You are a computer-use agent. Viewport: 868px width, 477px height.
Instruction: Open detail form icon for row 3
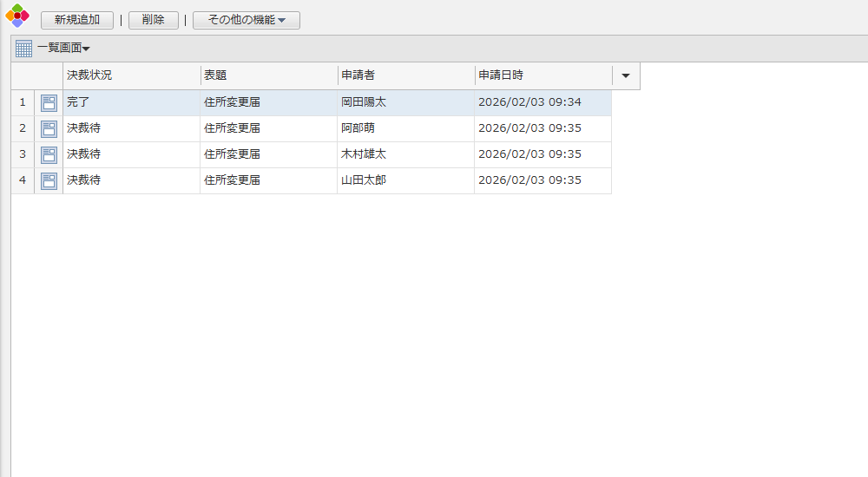pos(49,155)
